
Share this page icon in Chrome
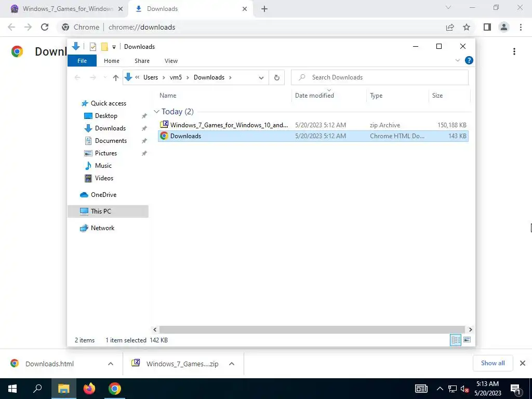(450, 27)
